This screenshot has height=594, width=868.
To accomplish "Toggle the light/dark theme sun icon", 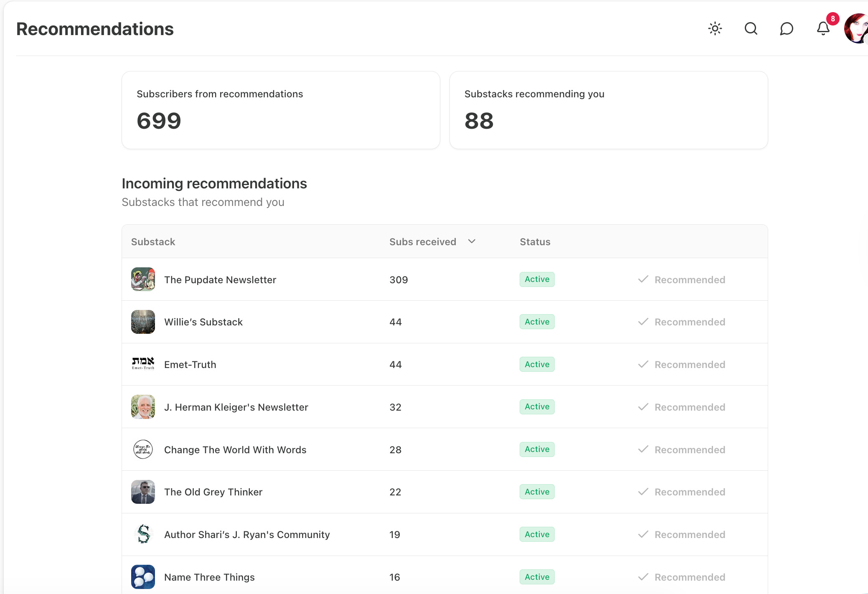I will 715,29.
